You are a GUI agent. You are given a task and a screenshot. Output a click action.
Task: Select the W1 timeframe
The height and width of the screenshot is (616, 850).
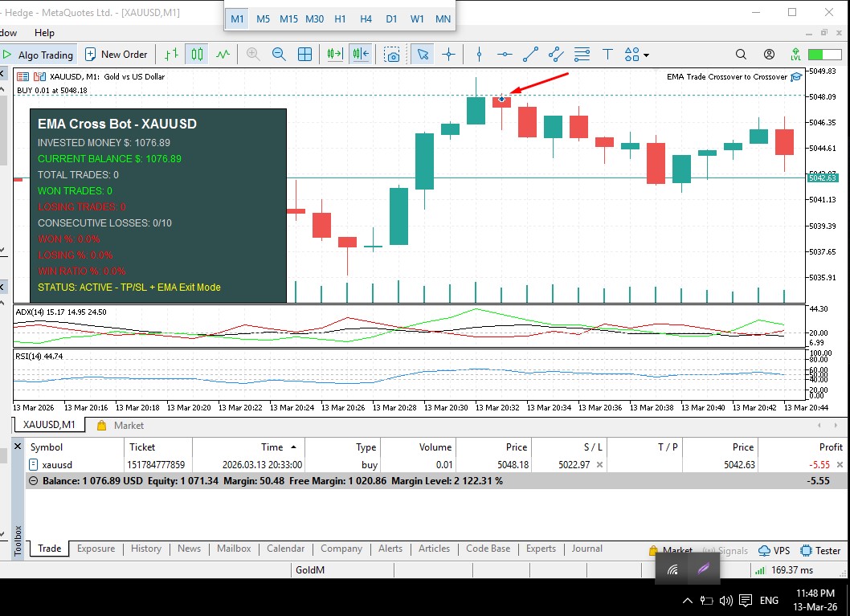point(417,19)
